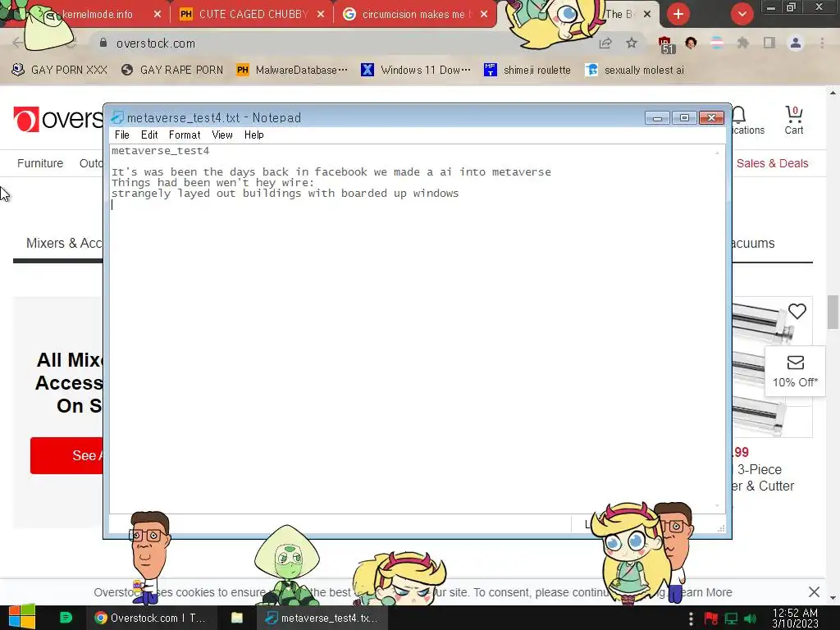Open the Edit menu in Notepad

(x=149, y=135)
